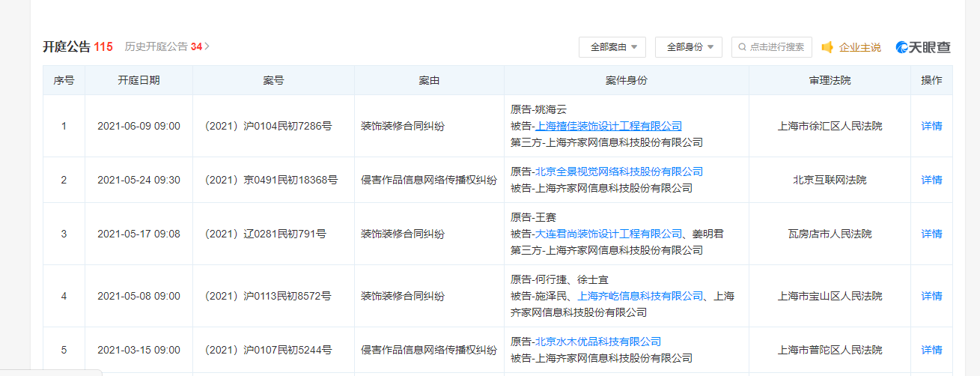Select date 2021-03-15 09:00

tap(139, 350)
